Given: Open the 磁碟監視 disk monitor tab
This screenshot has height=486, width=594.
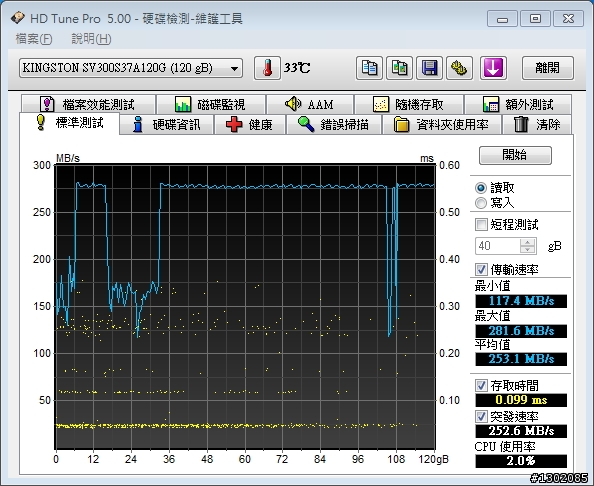Looking at the screenshot, I should (211, 104).
